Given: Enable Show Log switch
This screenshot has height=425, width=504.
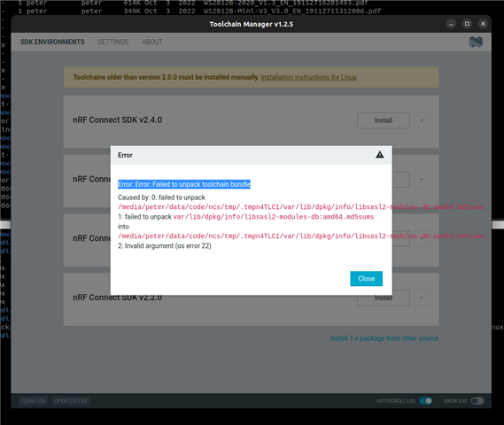Looking at the screenshot, I should pos(477,400).
